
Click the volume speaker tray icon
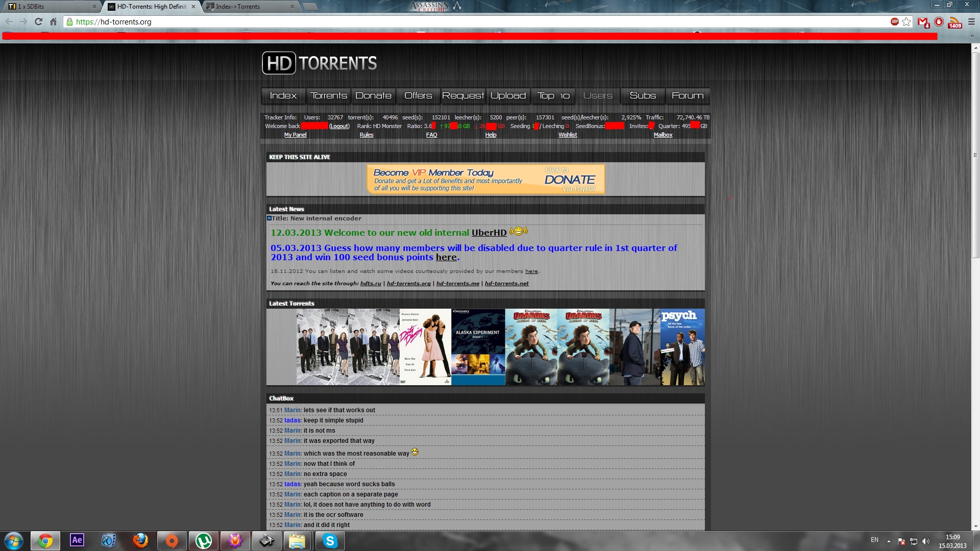coord(926,541)
